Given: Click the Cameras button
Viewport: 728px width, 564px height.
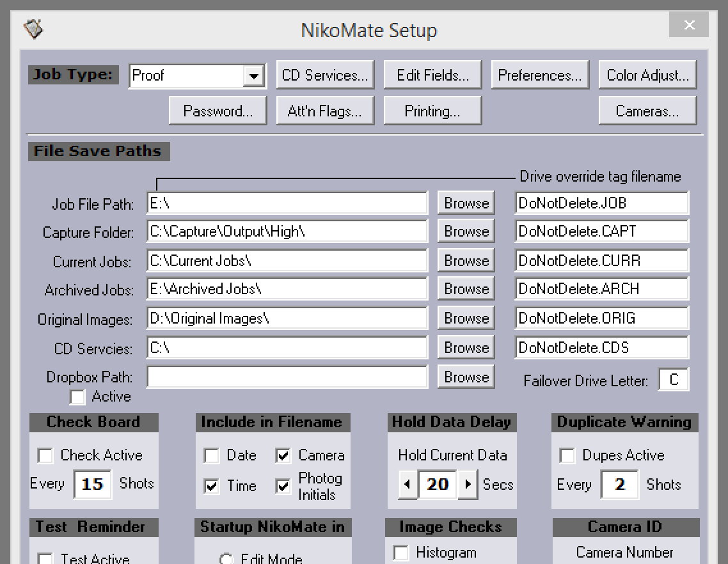Looking at the screenshot, I should [x=647, y=111].
